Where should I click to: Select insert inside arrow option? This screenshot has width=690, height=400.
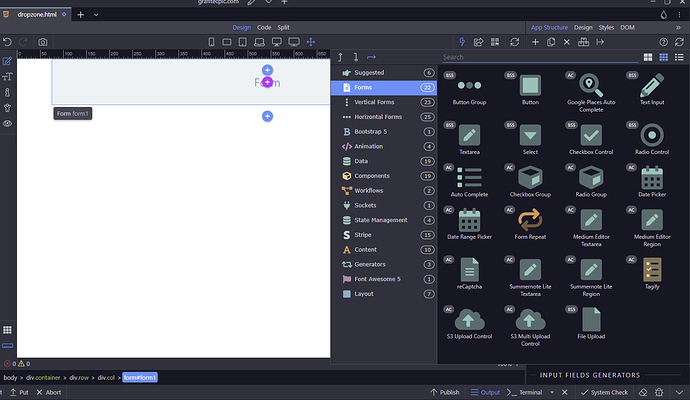pos(371,57)
